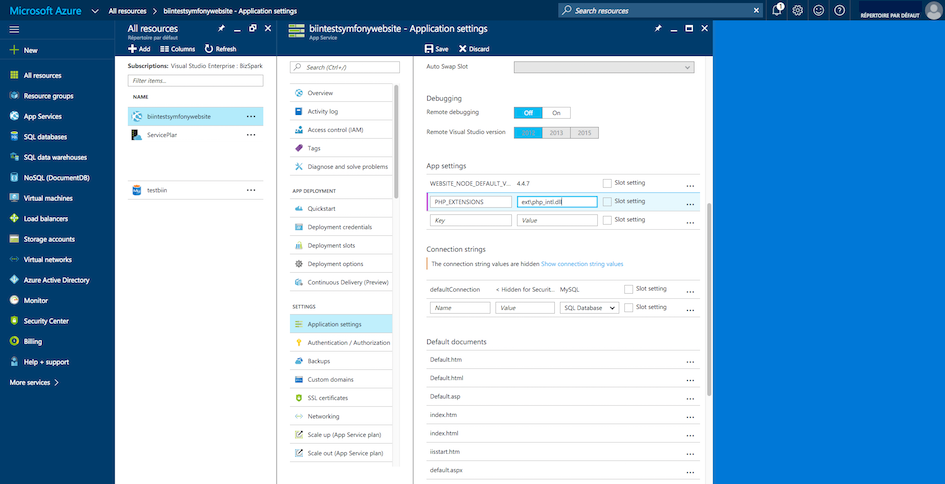Viewport: 945px width, 484px height.
Task: Open App Services in the sidebar
Action: 42,116
